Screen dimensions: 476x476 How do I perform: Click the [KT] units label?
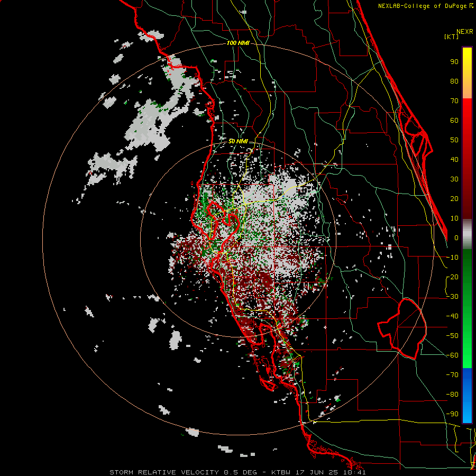pos(452,36)
